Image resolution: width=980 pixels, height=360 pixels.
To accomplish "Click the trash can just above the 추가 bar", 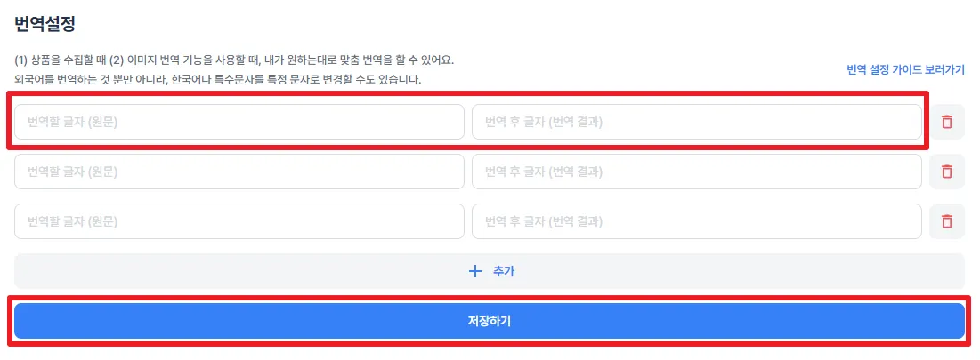I will coord(946,221).
